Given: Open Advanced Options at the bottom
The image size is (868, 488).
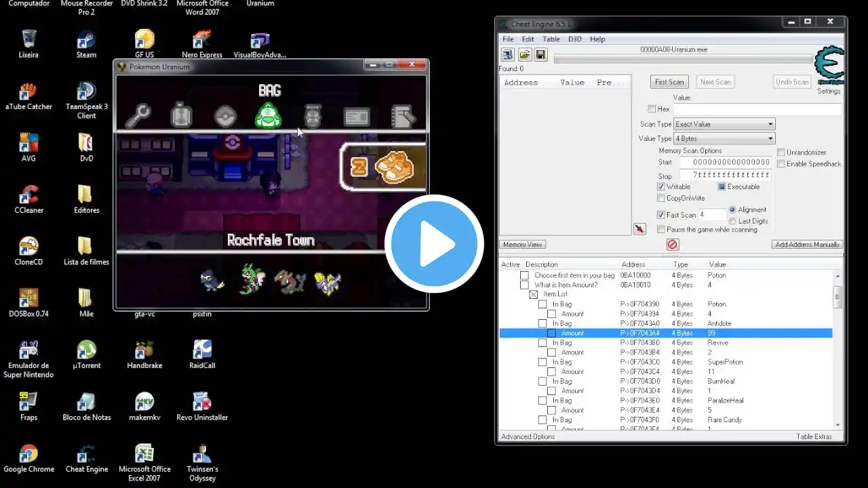Looking at the screenshot, I should (528, 437).
